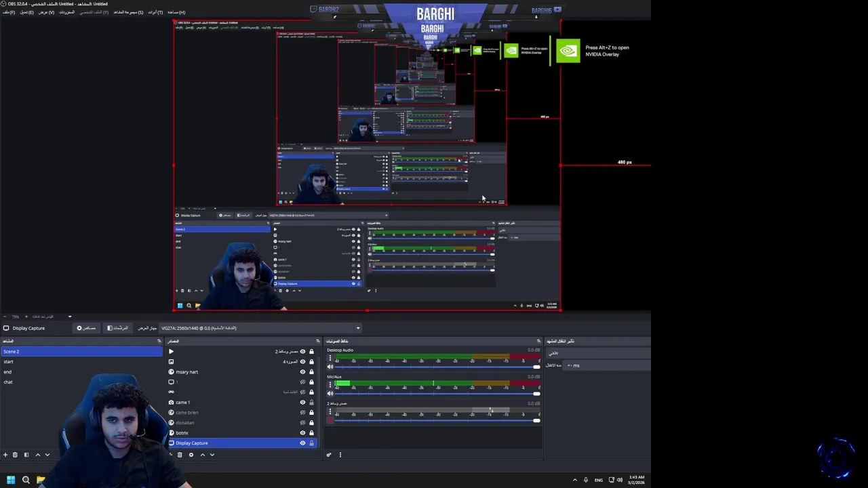Click the image icon of the 'الصوره 4' source
Screen dimensions: 868x488
[x=171, y=361]
